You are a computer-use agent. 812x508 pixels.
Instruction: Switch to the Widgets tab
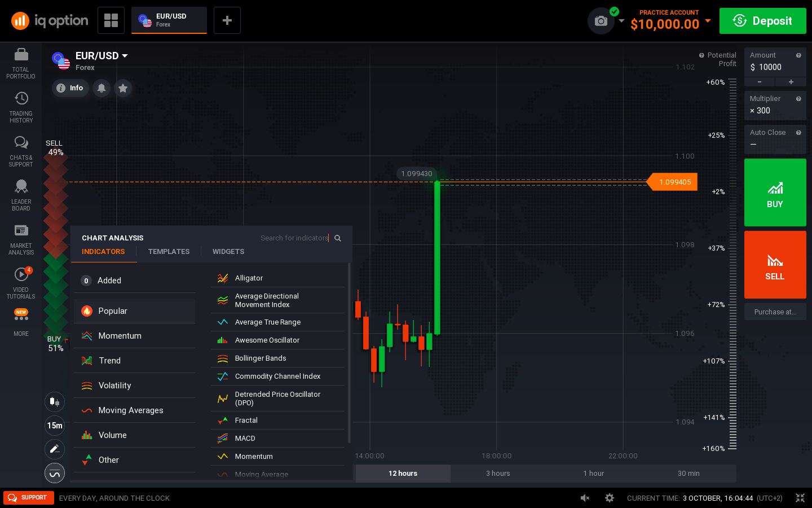click(x=228, y=252)
